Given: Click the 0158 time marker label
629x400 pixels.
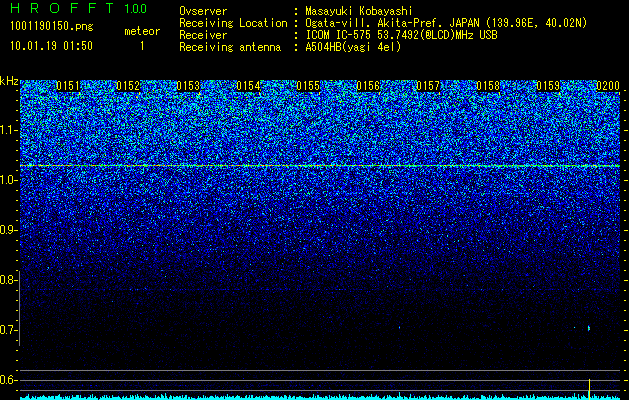Looking at the screenshot, I should (488, 86).
